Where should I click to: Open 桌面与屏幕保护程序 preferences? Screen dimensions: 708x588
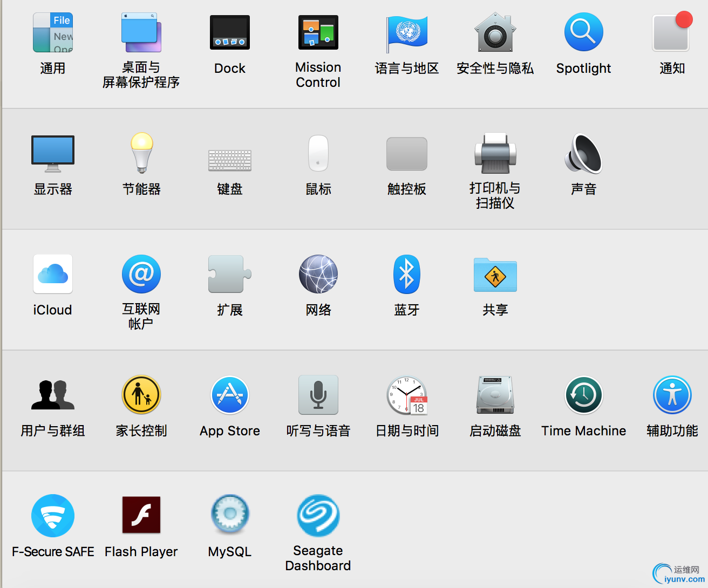point(141,32)
